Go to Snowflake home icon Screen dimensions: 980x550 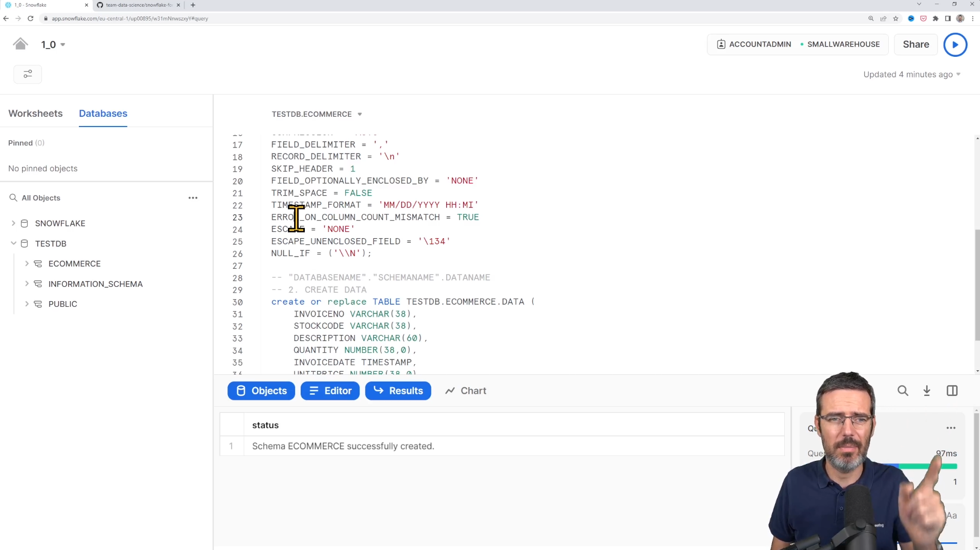pyautogui.click(x=20, y=44)
